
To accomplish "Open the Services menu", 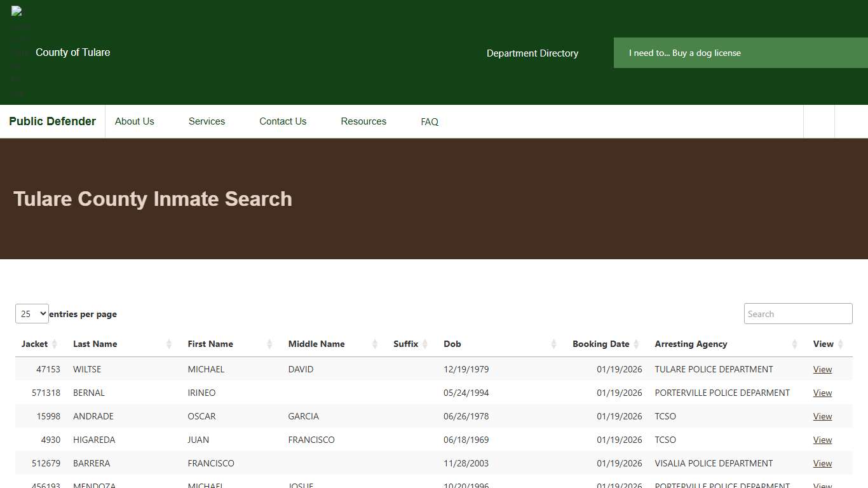I will 207,121.
